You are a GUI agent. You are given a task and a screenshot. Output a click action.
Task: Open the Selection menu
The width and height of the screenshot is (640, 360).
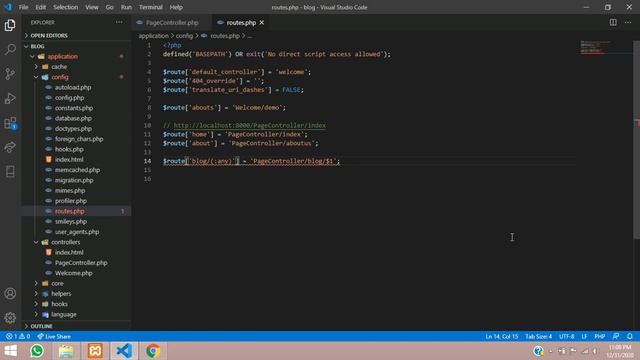tap(65, 7)
